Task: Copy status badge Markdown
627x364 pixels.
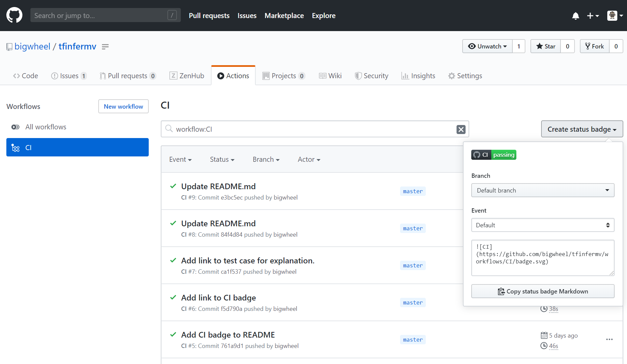Action: [543, 291]
